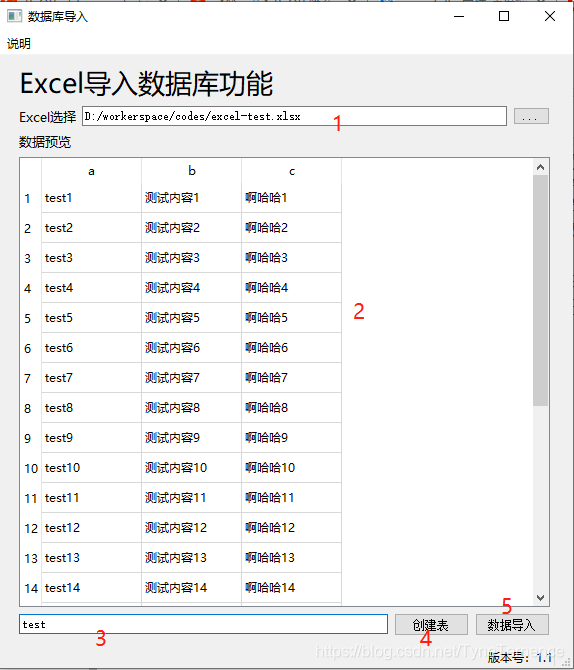
Task: Select cell 'test10'
Action: (x=91, y=468)
